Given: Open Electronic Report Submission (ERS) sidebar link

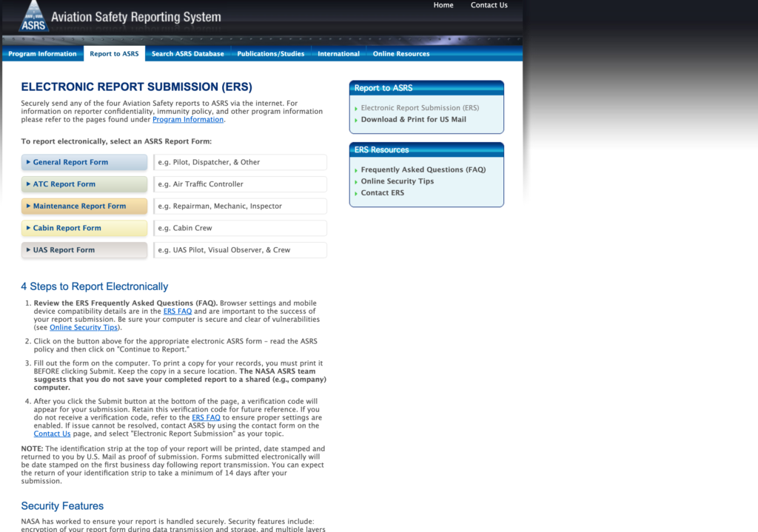Looking at the screenshot, I should click(420, 108).
